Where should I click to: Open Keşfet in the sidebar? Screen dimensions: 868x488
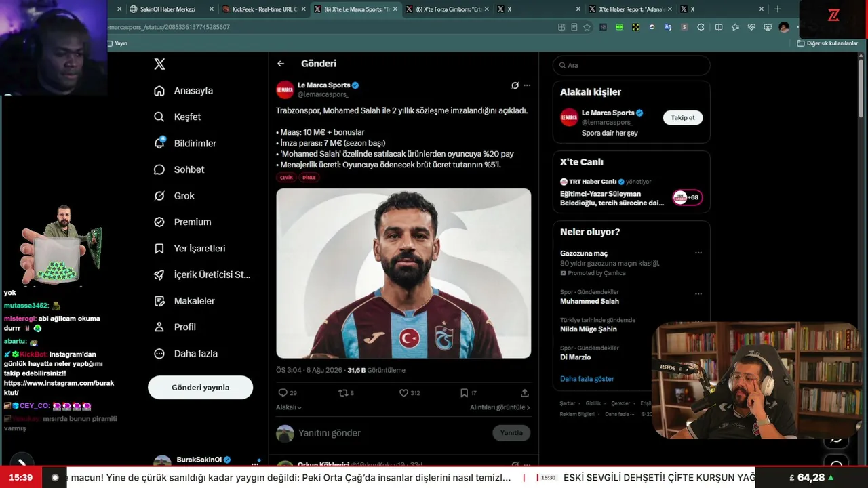[178, 117]
